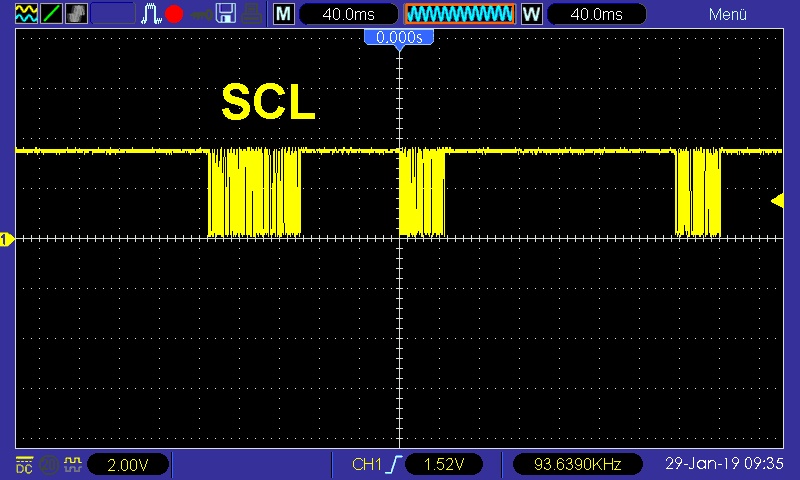Click the rising edge trigger slope icon
800x480 pixels.
395,464
